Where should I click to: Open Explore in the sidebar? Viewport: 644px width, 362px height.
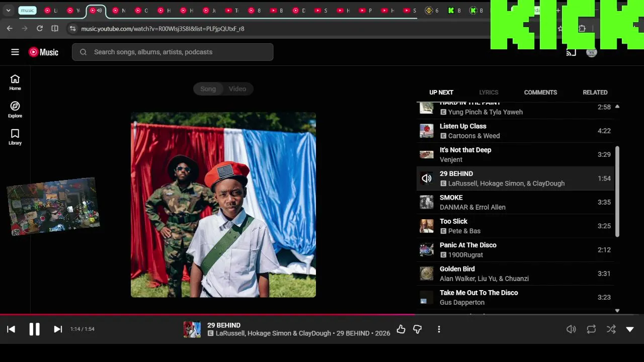[x=15, y=110]
